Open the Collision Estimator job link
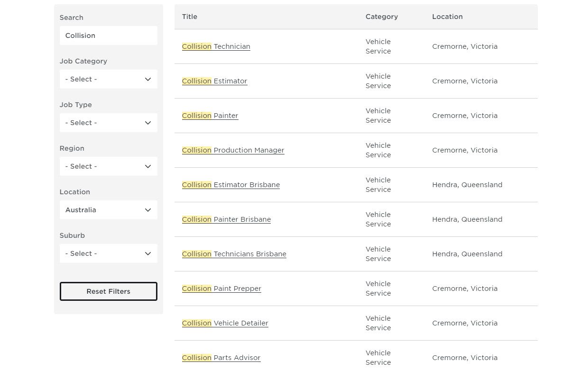The image size is (588, 370). click(x=214, y=81)
